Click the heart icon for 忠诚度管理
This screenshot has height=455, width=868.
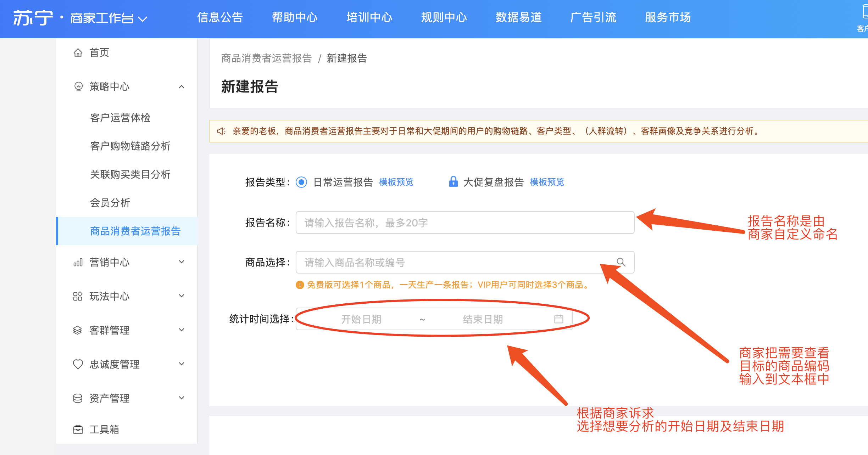(x=78, y=364)
